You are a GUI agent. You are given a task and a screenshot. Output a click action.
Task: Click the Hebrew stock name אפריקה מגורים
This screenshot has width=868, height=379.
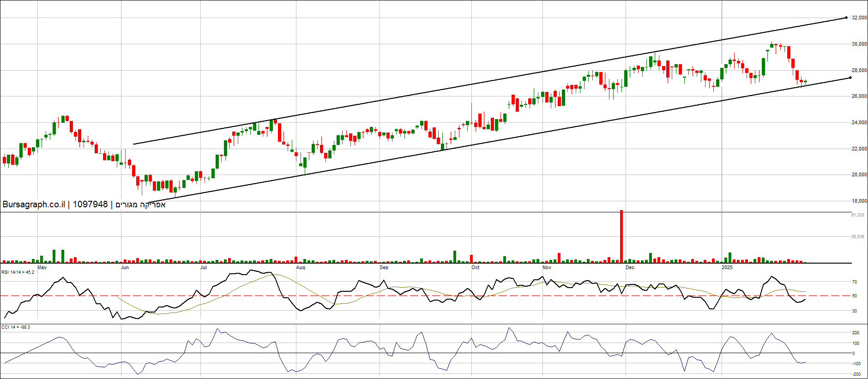(x=140, y=205)
